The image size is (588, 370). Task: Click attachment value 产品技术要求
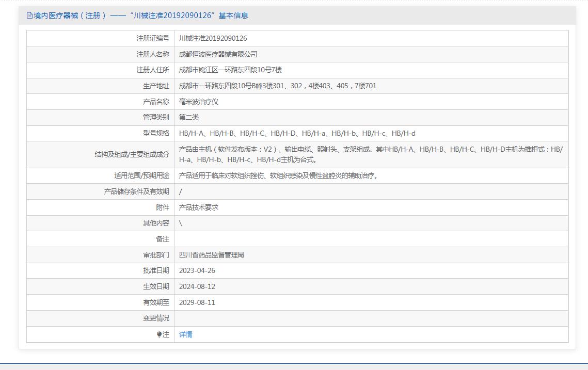(199, 207)
